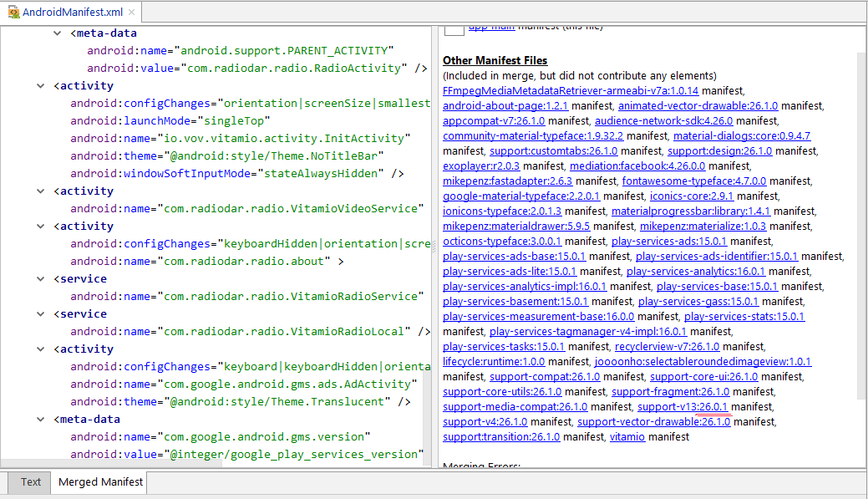The width and height of the screenshot is (868, 499).
Task: Fold the bottom google gms version meta-data
Action: pyautogui.click(x=41, y=419)
